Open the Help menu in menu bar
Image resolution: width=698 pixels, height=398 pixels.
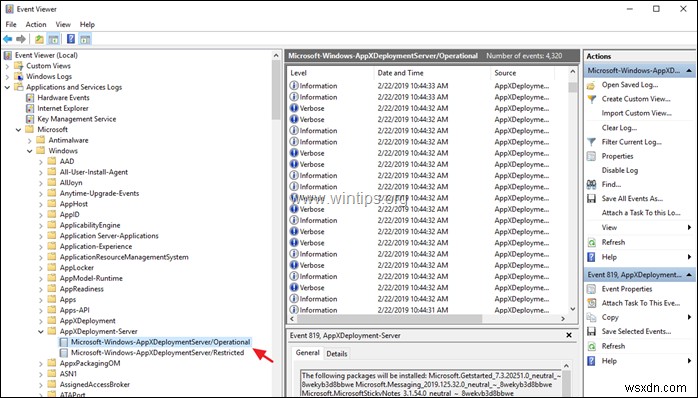pos(87,24)
